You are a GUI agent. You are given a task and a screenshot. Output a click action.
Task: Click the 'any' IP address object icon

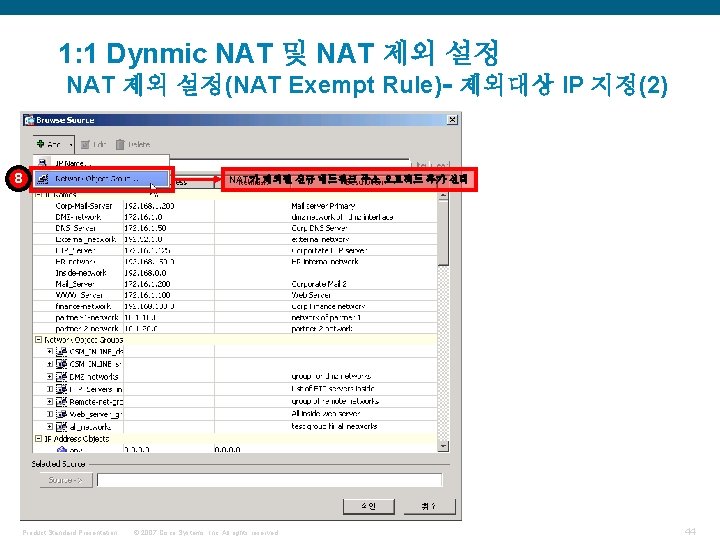pos(62,450)
